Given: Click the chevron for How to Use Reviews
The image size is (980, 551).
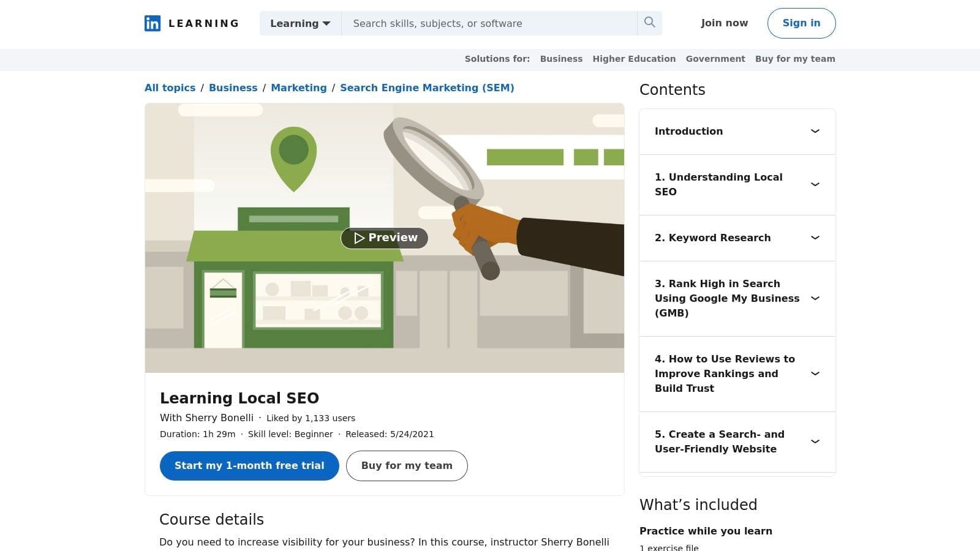Looking at the screenshot, I should 815,373.
